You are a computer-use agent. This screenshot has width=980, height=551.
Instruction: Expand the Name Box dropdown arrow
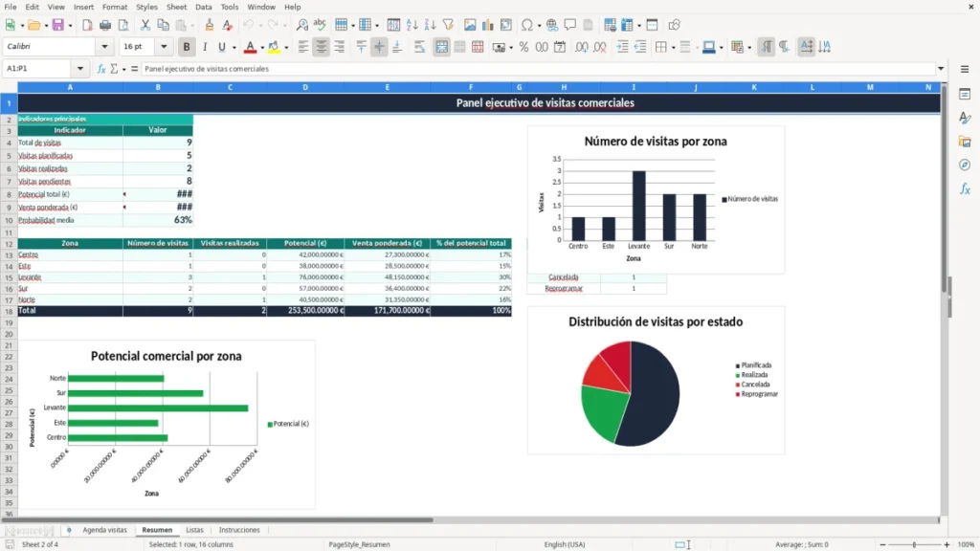80,69
